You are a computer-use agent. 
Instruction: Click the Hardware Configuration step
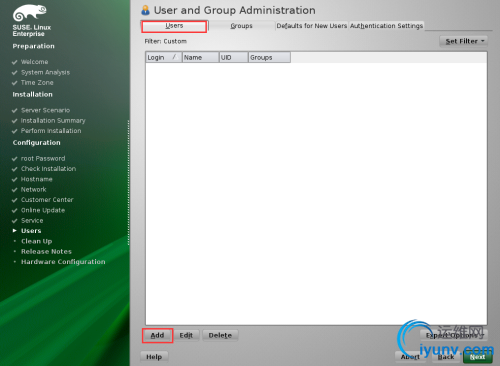click(63, 262)
